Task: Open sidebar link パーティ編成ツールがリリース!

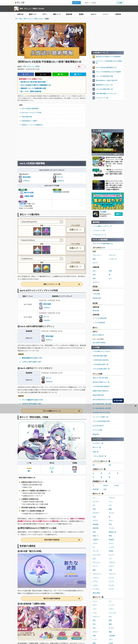Action: pyautogui.click(x=102, y=226)
